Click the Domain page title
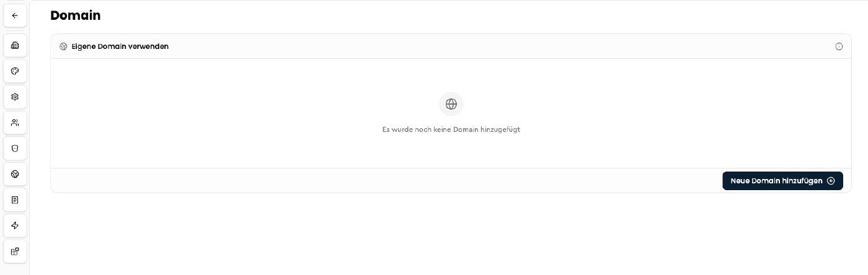This screenshot has height=275, width=868. [x=76, y=15]
